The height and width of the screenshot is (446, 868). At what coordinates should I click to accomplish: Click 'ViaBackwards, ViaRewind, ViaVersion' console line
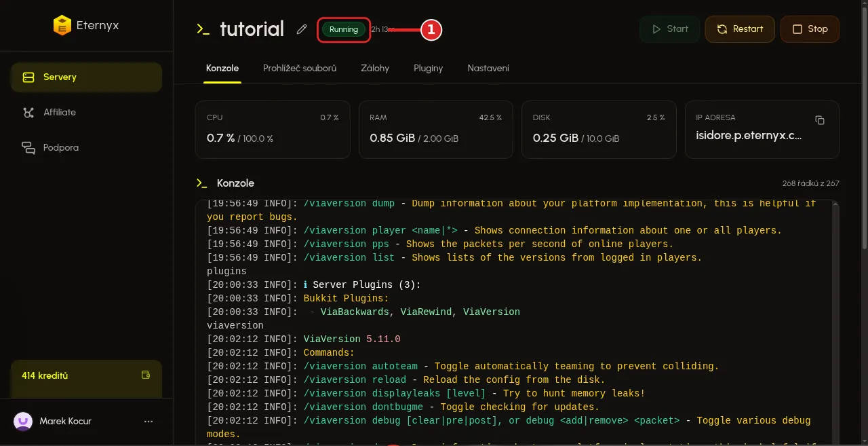(x=363, y=312)
